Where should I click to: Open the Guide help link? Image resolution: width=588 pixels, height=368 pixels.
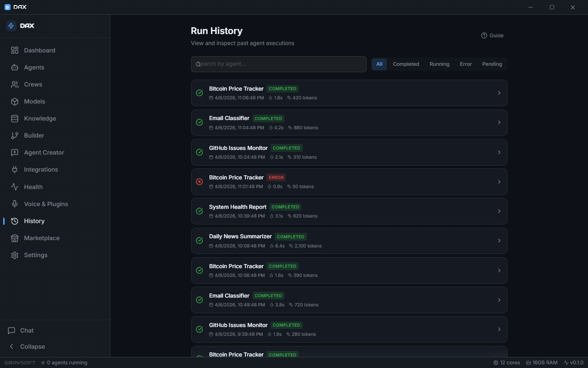point(492,35)
